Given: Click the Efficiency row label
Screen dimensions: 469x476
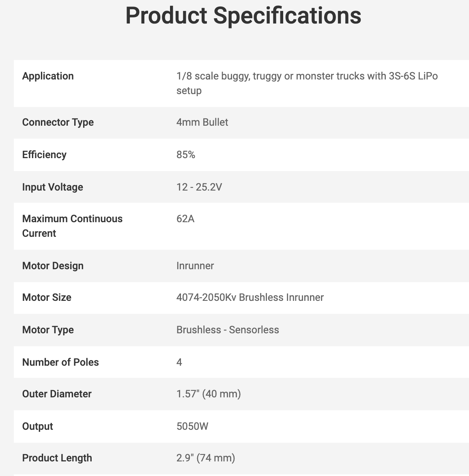Looking at the screenshot, I should pyautogui.click(x=44, y=155).
